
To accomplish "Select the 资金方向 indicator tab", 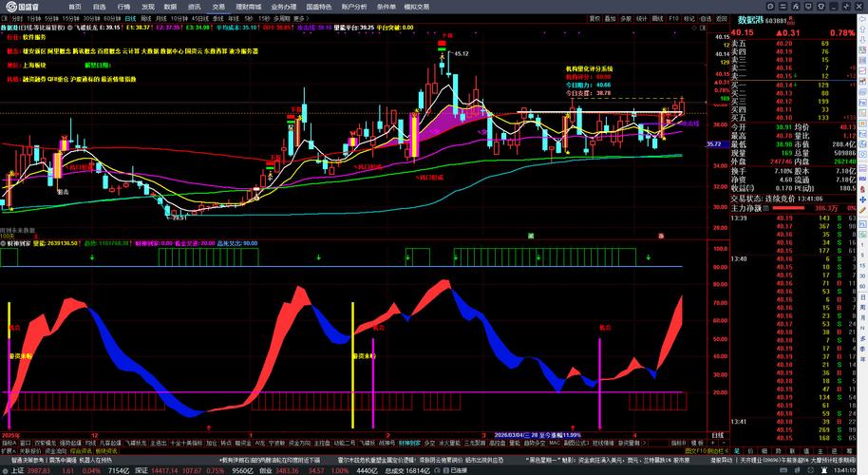I will tap(299, 443).
